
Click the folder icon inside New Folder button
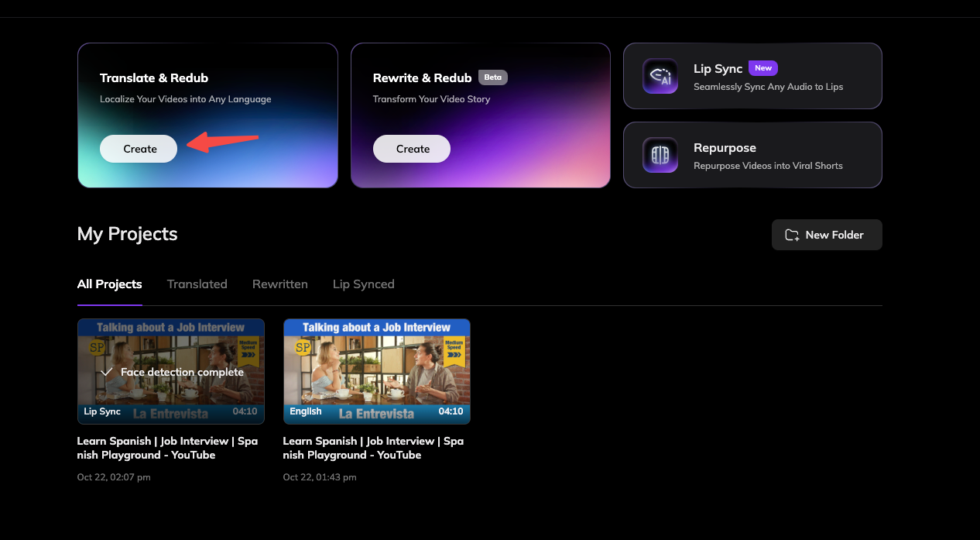click(x=790, y=234)
